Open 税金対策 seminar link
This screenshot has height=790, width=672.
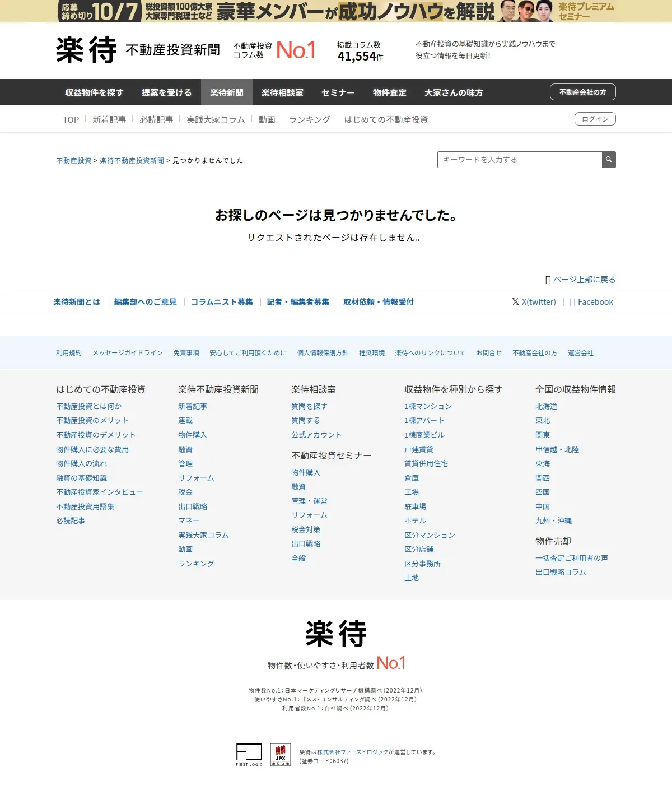(x=306, y=529)
